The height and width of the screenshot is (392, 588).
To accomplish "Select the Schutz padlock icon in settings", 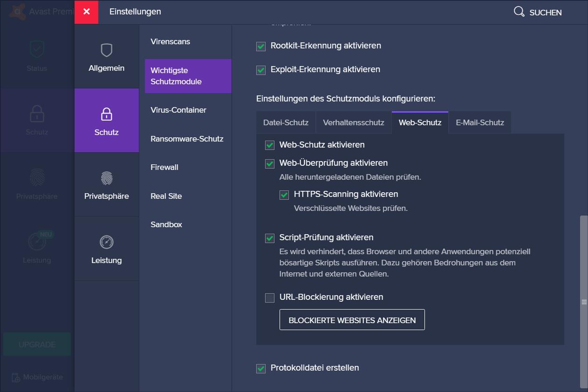I will tap(107, 114).
